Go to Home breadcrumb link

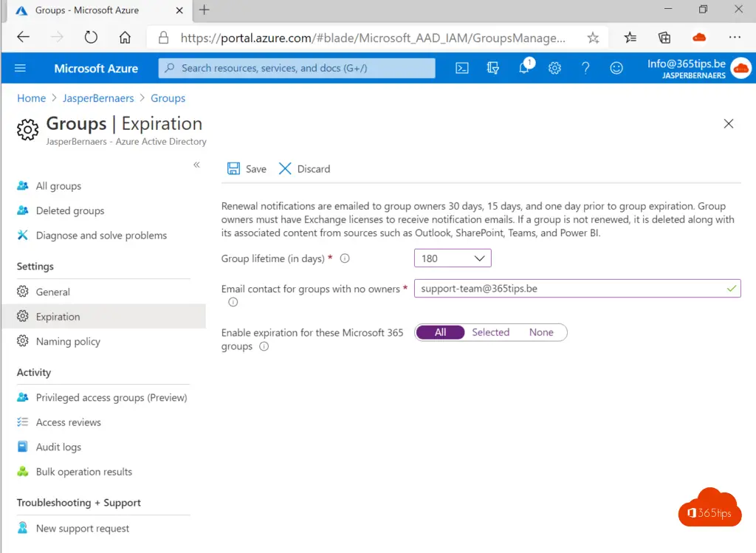click(31, 98)
